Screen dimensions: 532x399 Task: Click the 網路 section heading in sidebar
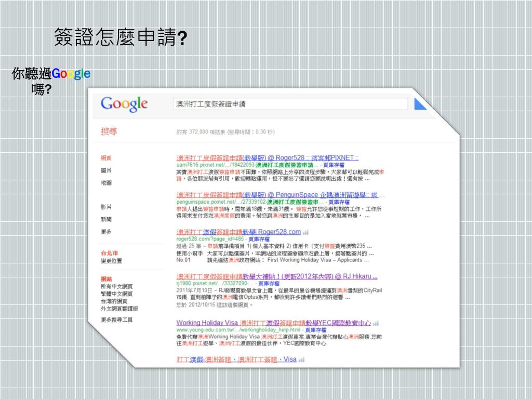pyautogui.click(x=106, y=279)
